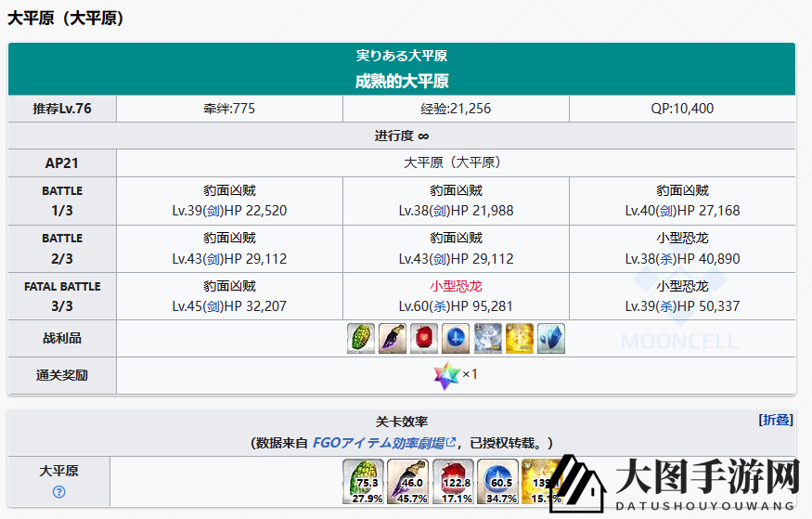Open the red 小型恐龙 Lv.60 enemy link
812x519 pixels.
click(x=456, y=286)
